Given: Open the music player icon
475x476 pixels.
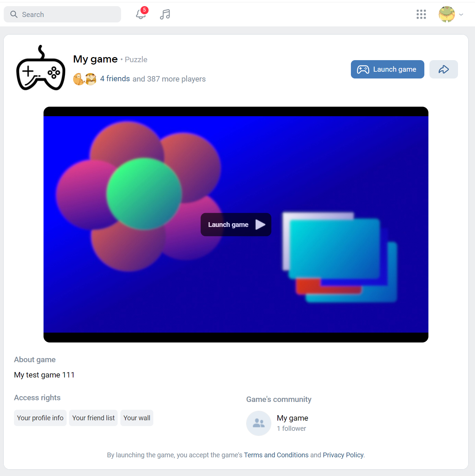Looking at the screenshot, I should 165,14.
